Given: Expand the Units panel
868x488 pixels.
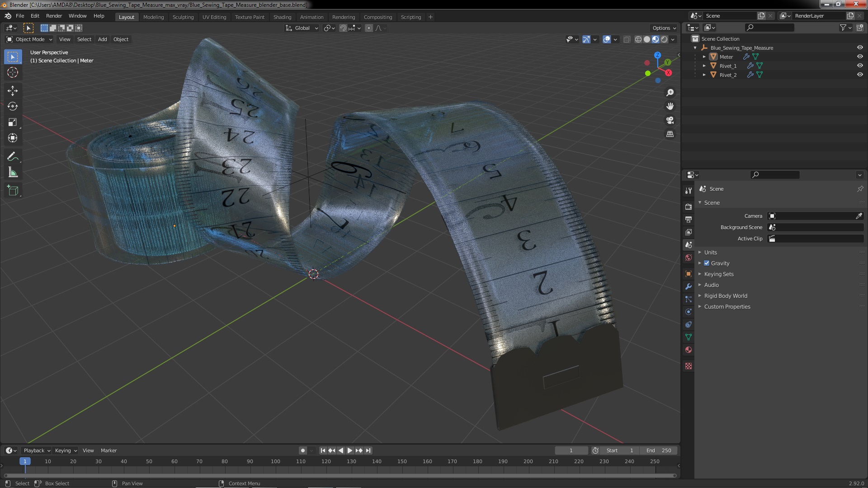Looking at the screenshot, I should tap(710, 252).
